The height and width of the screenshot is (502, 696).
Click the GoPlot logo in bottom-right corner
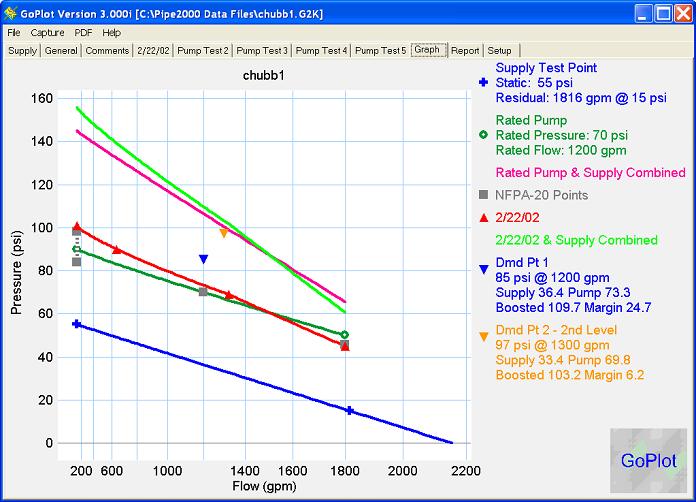(x=648, y=460)
